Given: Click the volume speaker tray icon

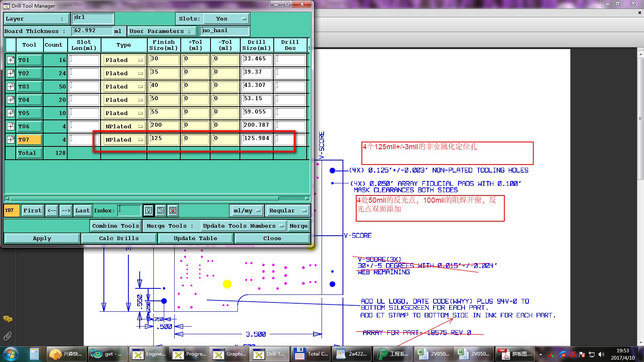Looking at the screenshot, I should [601, 354].
